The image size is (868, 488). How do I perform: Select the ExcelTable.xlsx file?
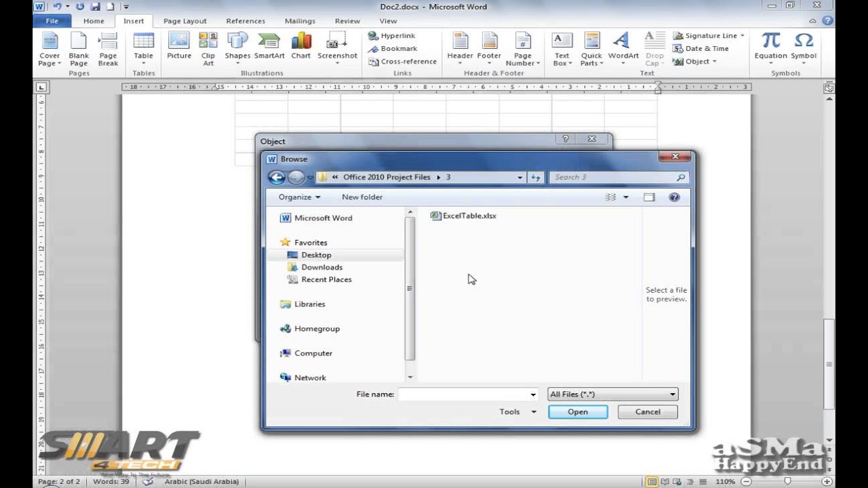(x=464, y=216)
